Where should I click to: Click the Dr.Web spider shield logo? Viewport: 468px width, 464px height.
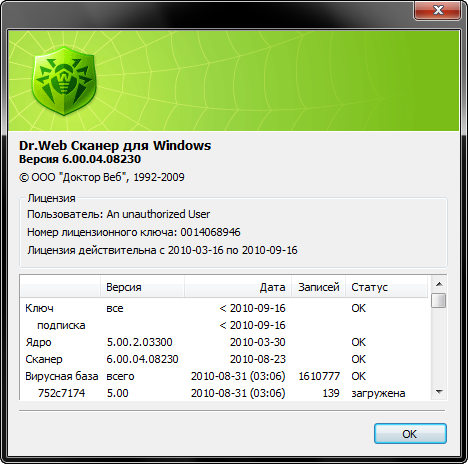(64, 81)
